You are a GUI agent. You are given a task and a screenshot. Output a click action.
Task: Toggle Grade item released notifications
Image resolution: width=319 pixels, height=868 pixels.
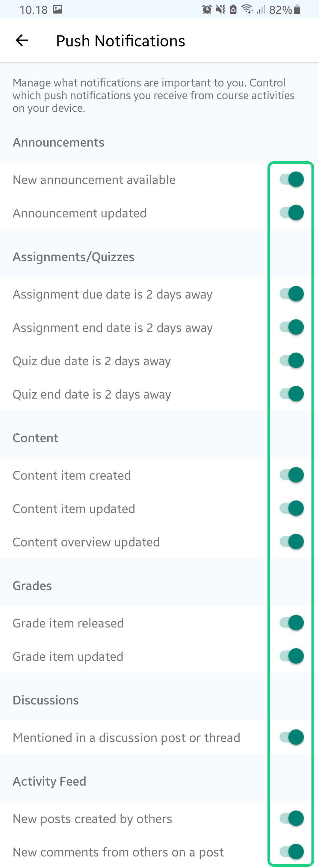[292, 623]
